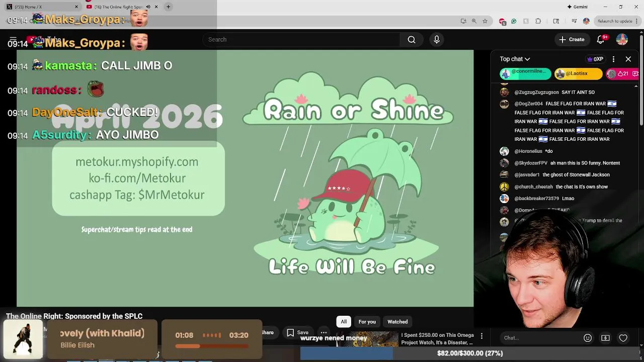The image size is (644, 362).
Task: Open @Laotisx pinned Super Chat chip
Action: point(578,74)
